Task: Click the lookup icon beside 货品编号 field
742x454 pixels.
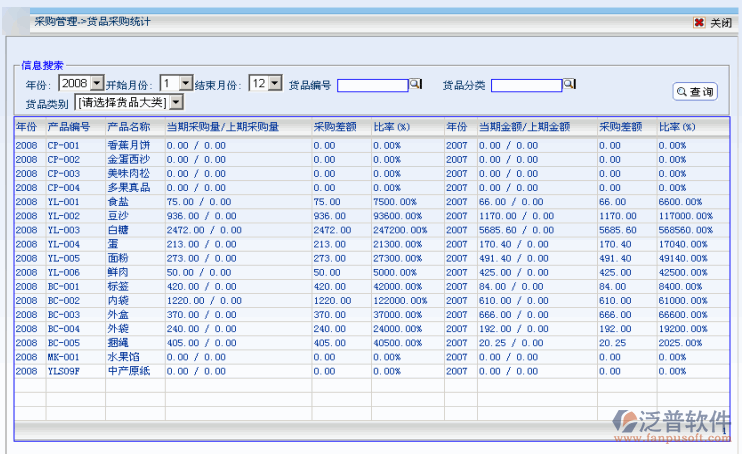Action: (415, 85)
